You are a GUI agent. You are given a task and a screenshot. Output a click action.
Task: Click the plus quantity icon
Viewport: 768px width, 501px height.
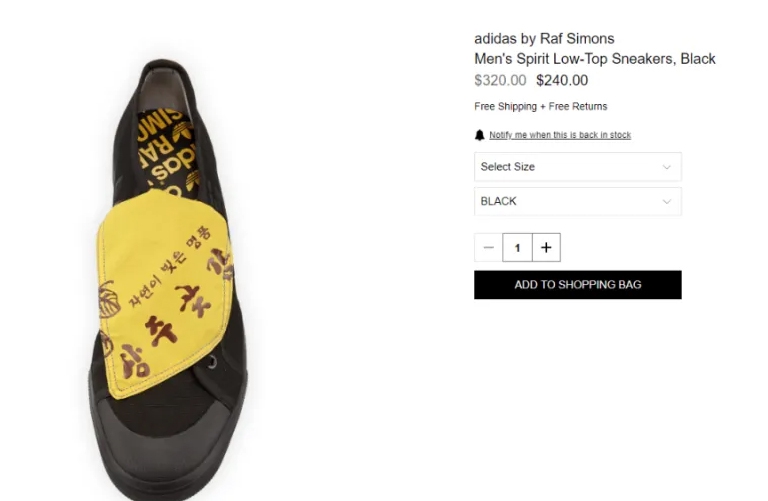(x=546, y=247)
